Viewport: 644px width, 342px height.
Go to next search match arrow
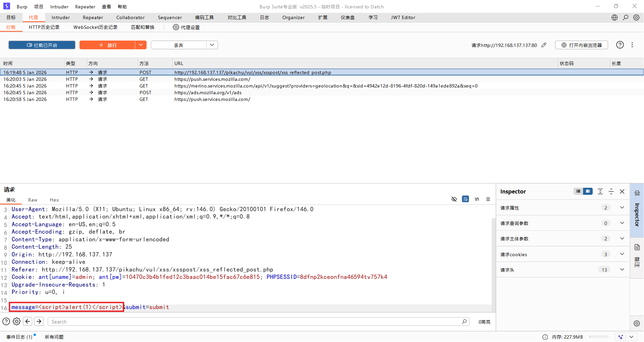click(39, 322)
